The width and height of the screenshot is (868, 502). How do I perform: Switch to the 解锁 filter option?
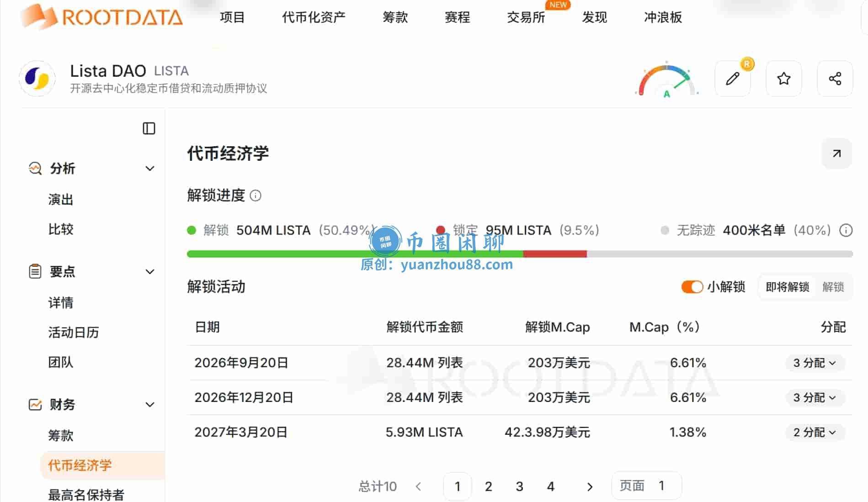click(833, 287)
